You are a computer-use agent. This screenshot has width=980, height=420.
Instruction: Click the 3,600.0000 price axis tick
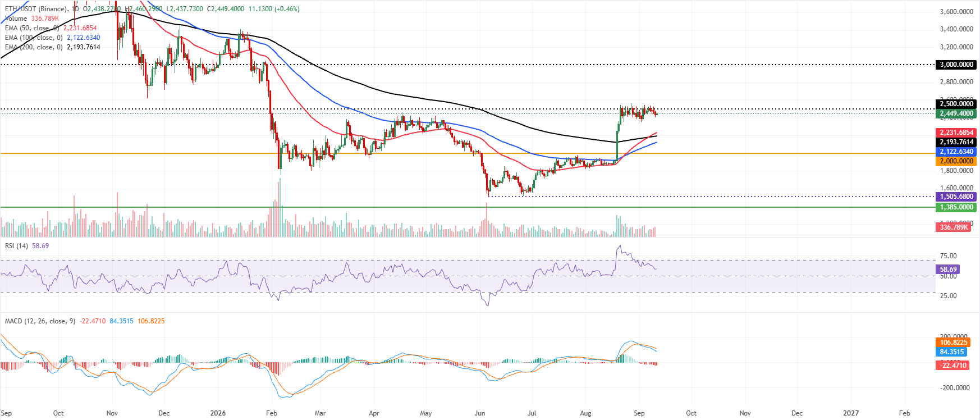pyautogui.click(x=956, y=12)
